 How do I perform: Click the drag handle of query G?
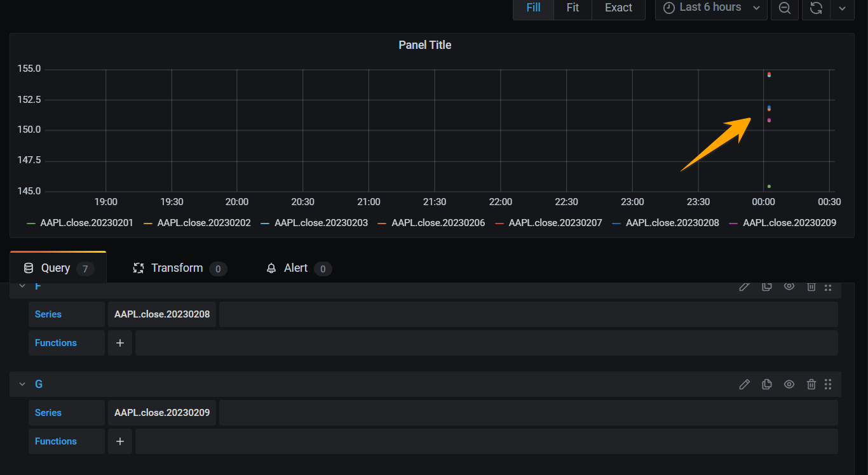coord(828,384)
